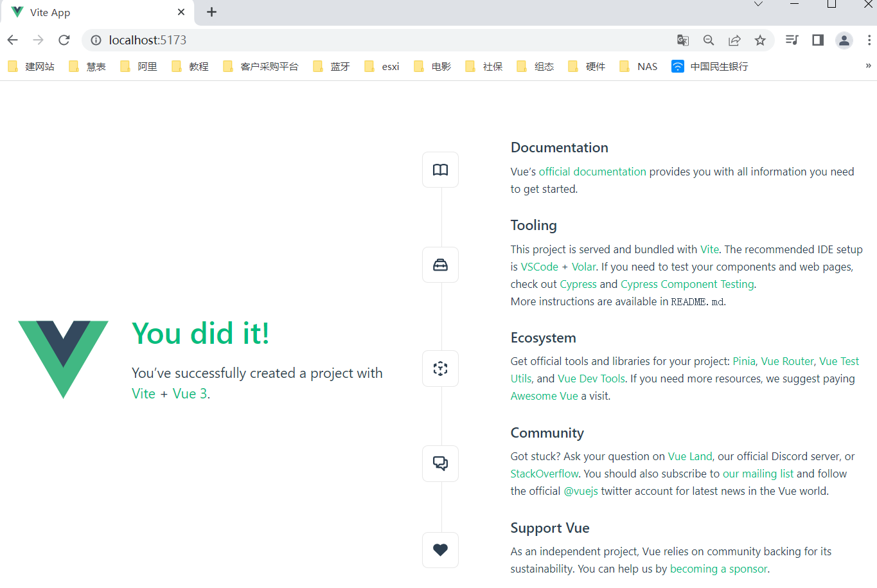
Task: Open the tab search chevron
Action: point(758,4)
